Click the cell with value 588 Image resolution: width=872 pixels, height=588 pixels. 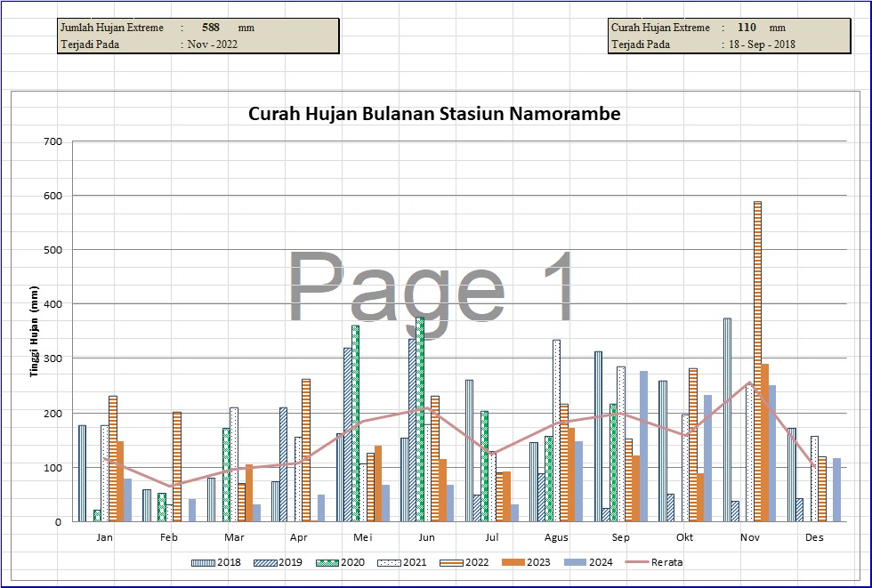pos(211,28)
